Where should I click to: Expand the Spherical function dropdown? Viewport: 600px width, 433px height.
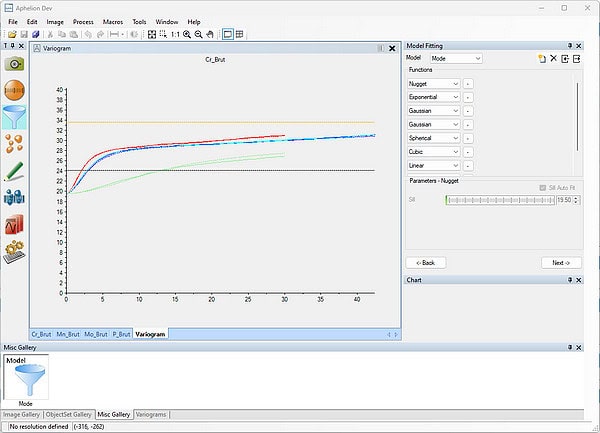(434, 138)
